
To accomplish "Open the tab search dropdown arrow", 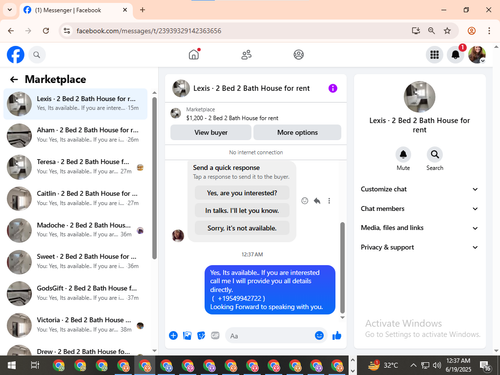I will click(10, 10).
